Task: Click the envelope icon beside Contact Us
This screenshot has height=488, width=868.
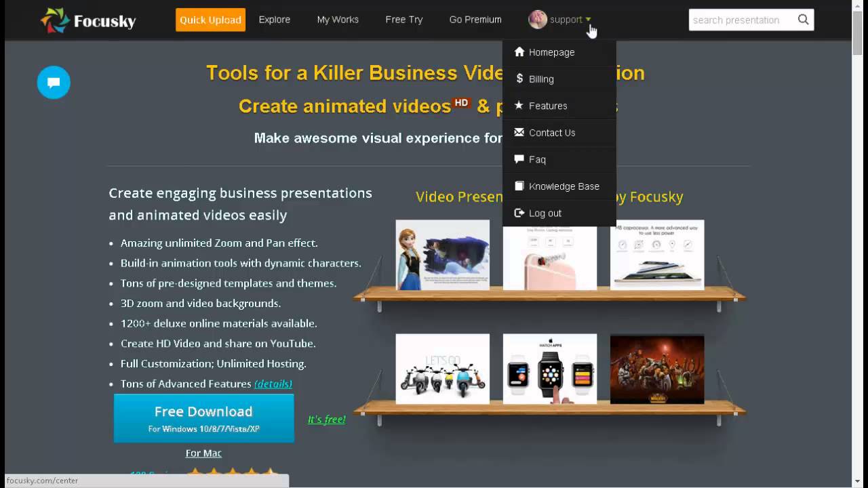Action: coord(519,132)
